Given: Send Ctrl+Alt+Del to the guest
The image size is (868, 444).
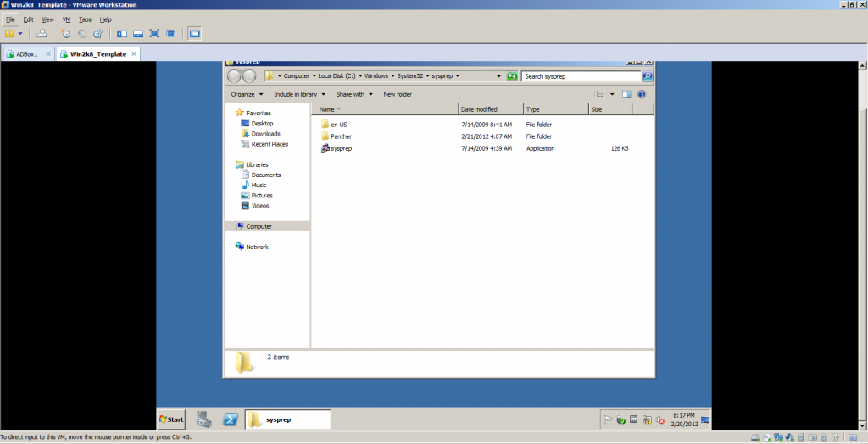Looking at the screenshot, I should [42, 34].
